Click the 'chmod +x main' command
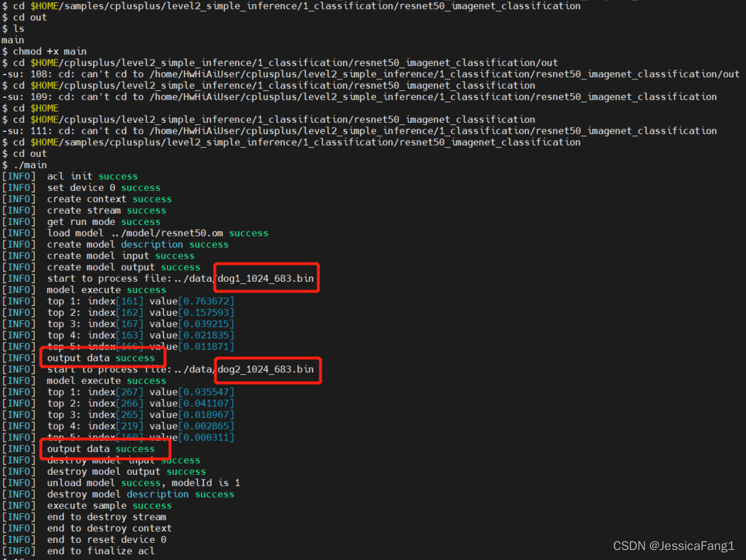746x560 pixels. [x=44, y=51]
